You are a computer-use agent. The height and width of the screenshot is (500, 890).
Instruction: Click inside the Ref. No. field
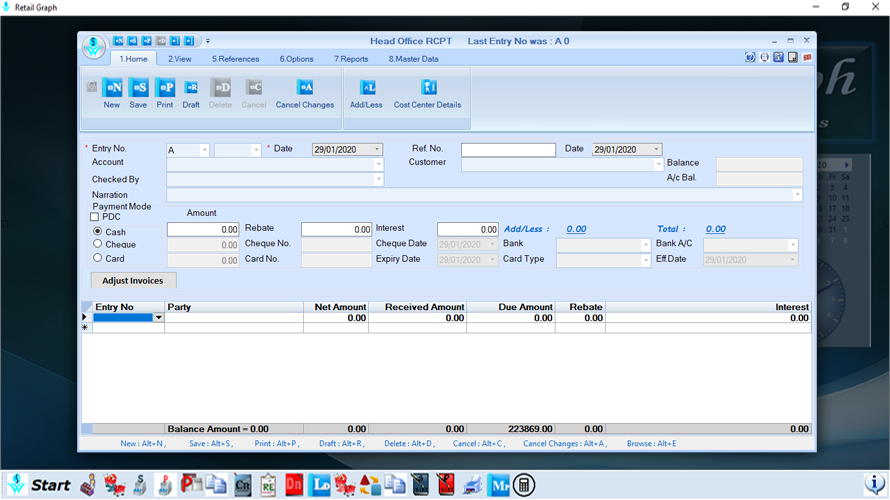pos(508,149)
